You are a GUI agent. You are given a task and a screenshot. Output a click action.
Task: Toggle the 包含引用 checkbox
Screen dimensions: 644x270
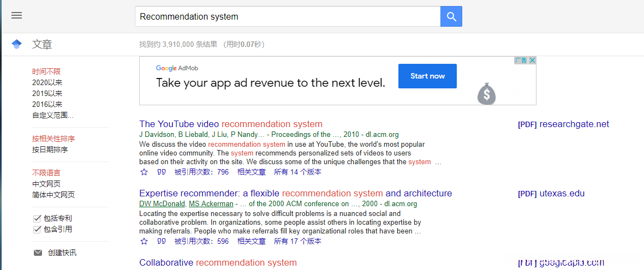click(x=37, y=230)
